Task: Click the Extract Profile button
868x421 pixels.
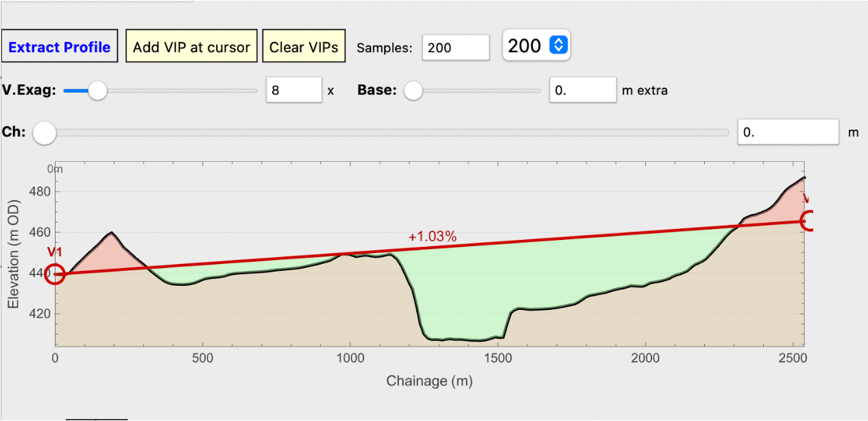Action: [x=60, y=47]
